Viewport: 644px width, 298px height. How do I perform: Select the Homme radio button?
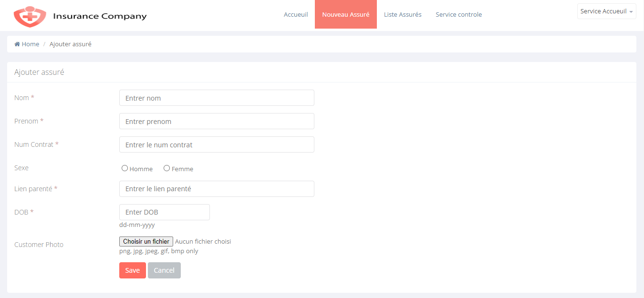(x=125, y=168)
